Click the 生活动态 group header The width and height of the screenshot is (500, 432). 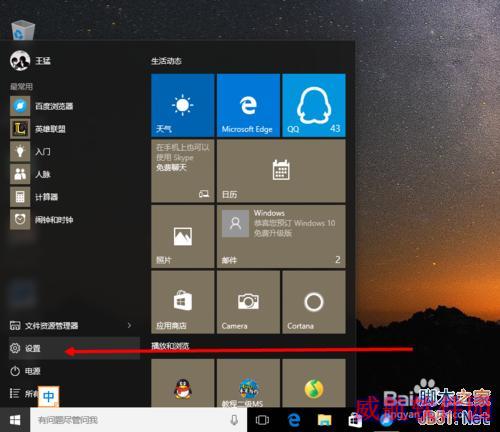[x=166, y=61]
